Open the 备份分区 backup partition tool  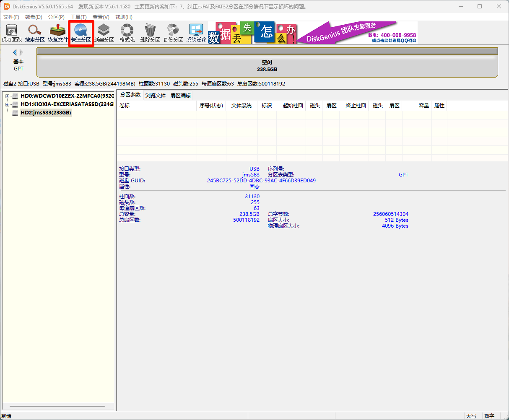pyautogui.click(x=173, y=33)
